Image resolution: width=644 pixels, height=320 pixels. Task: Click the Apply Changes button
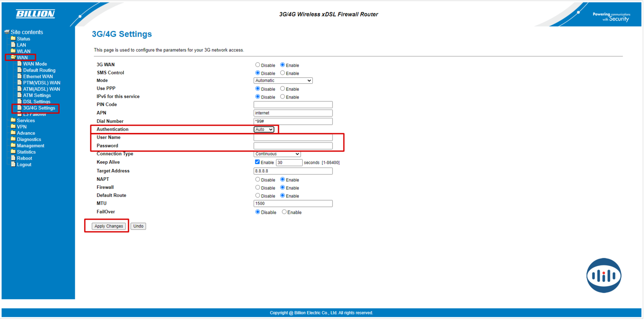(109, 226)
